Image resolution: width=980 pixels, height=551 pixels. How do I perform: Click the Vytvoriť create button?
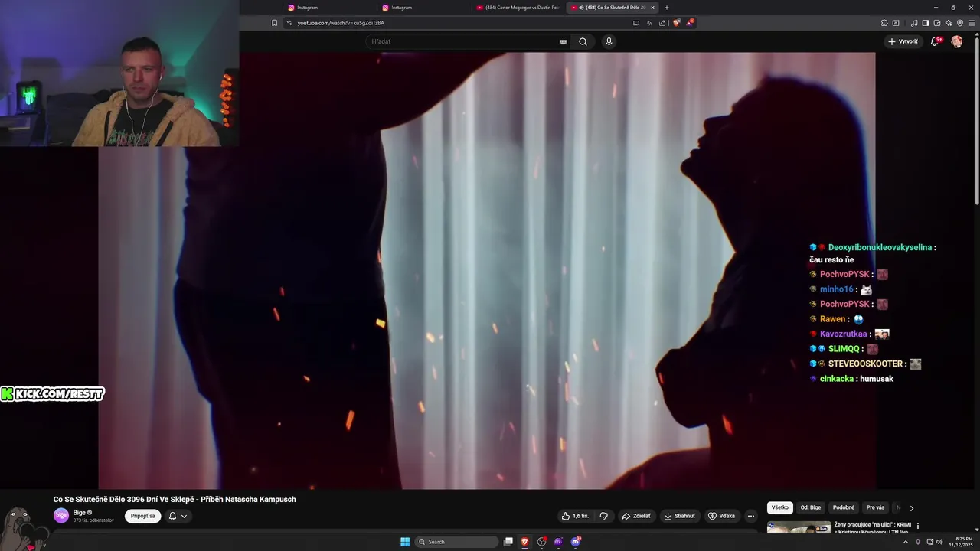tap(903, 41)
